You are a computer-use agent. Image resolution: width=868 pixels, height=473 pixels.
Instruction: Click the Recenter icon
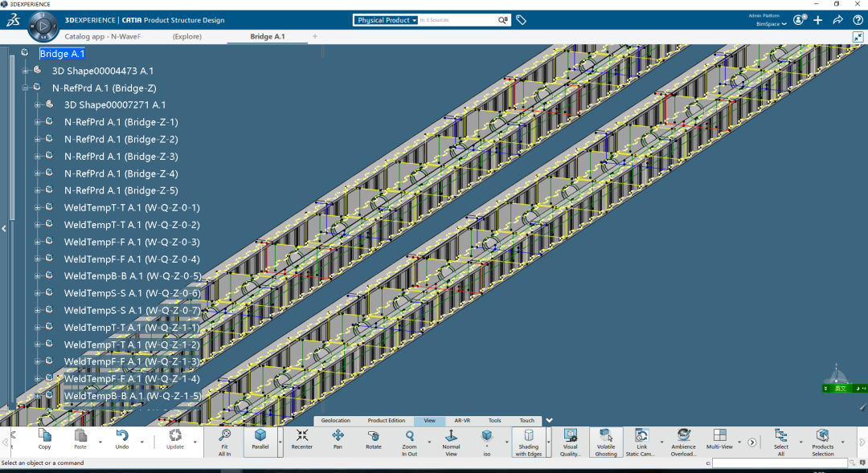pos(302,438)
